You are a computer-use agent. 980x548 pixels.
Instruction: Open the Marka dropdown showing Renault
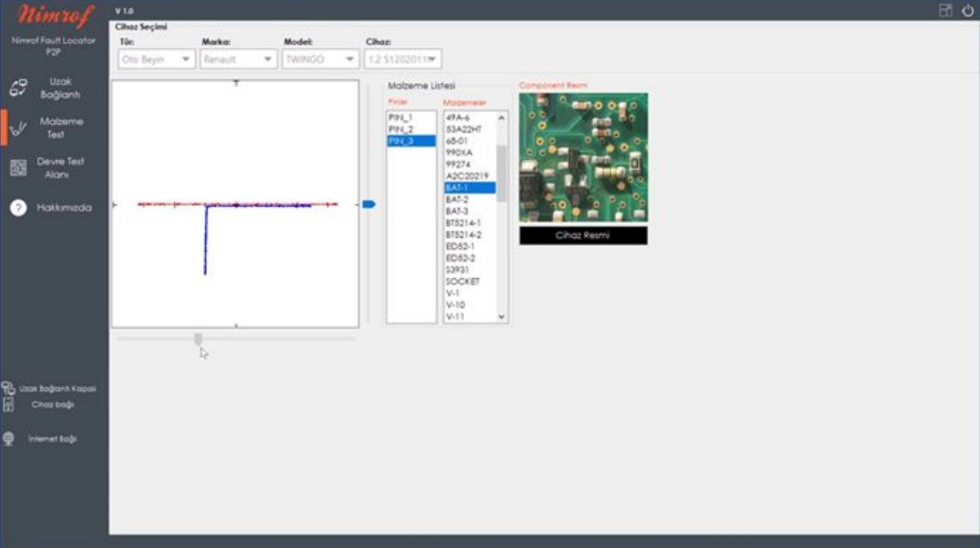point(238,60)
